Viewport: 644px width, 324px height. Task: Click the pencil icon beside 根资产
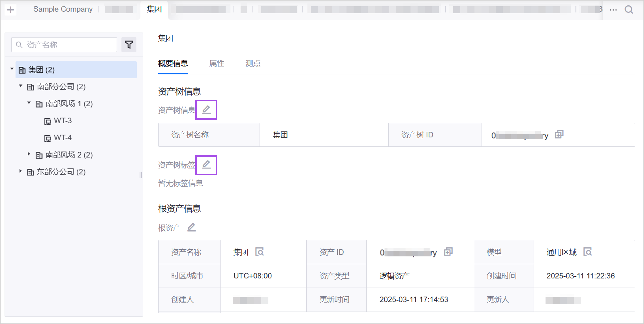[x=192, y=227]
